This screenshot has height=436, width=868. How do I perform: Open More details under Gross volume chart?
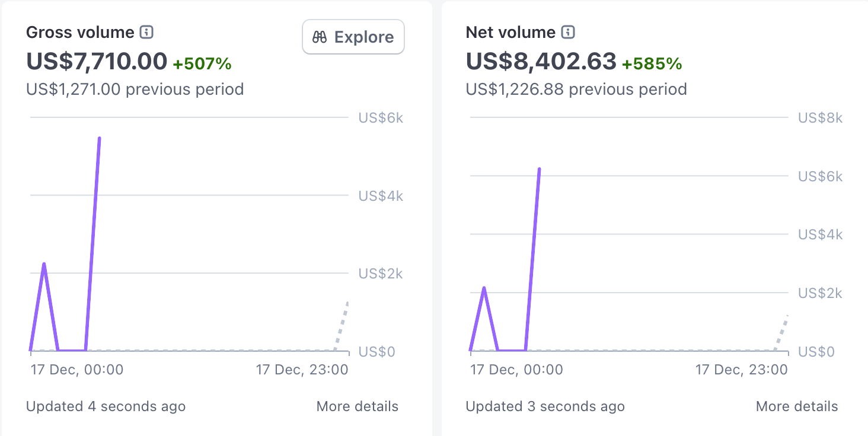[x=357, y=406]
